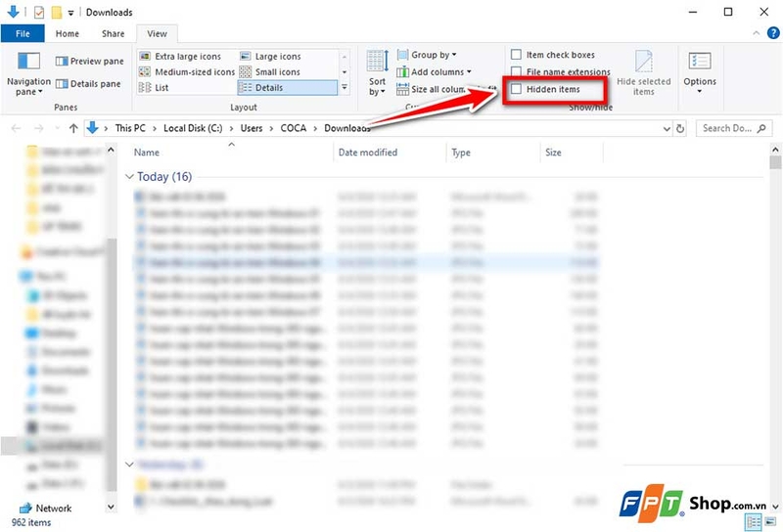The height and width of the screenshot is (532, 783).
Task: Click COCA in address path
Action: pyautogui.click(x=293, y=128)
